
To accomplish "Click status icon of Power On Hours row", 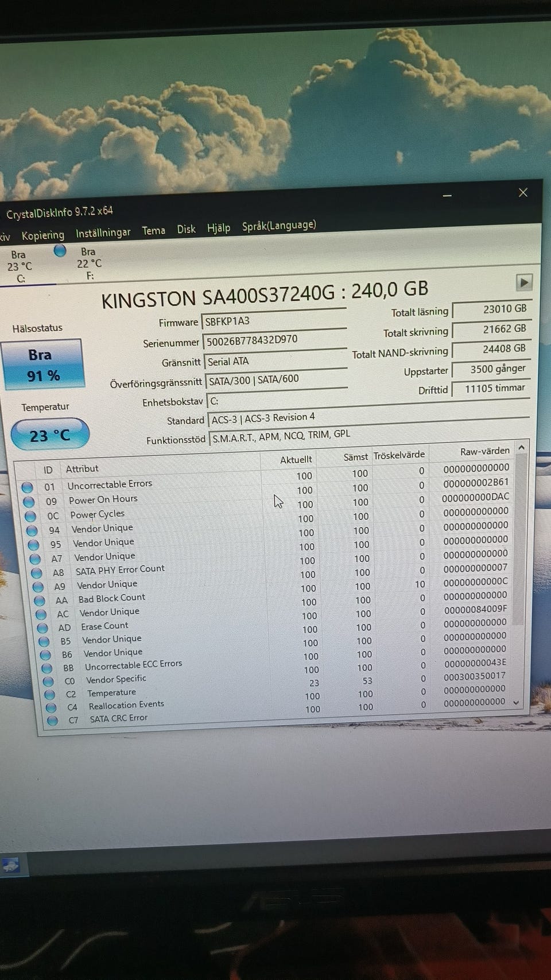I will pyautogui.click(x=29, y=502).
